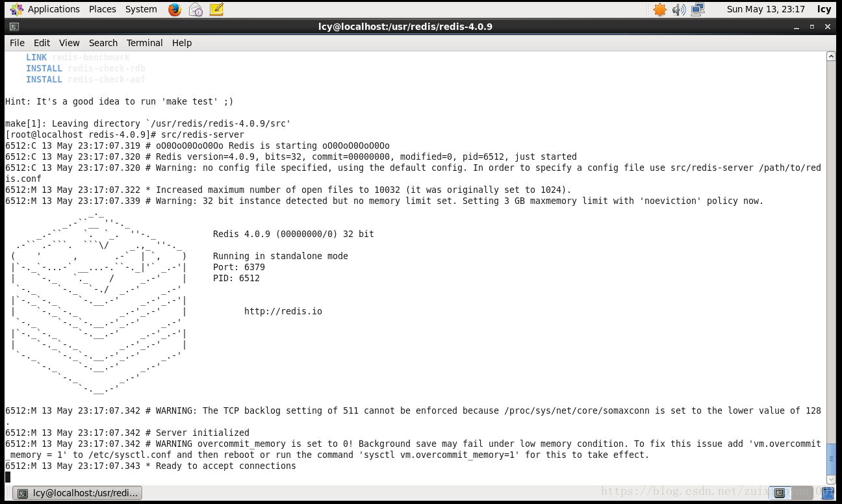Click the http://redis.io URL text
This screenshot has height=504, width=842.
point(283,311)
